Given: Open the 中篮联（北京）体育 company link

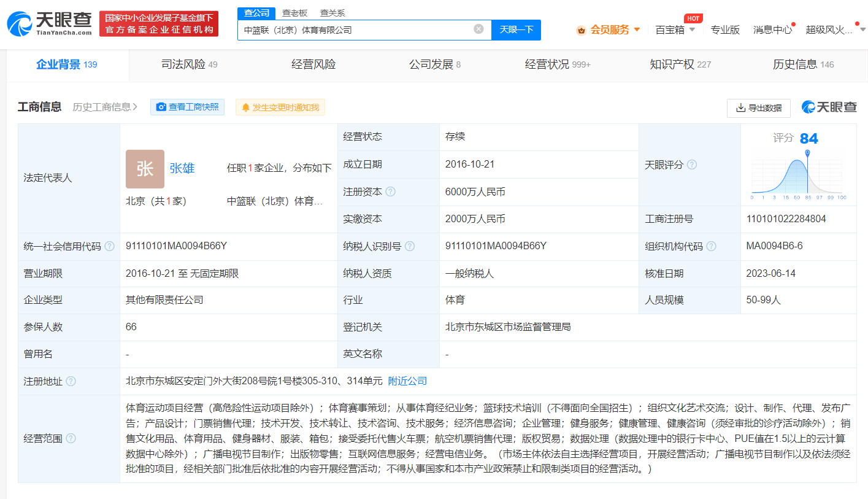Looking at the screenshot, I should [275, 201].
